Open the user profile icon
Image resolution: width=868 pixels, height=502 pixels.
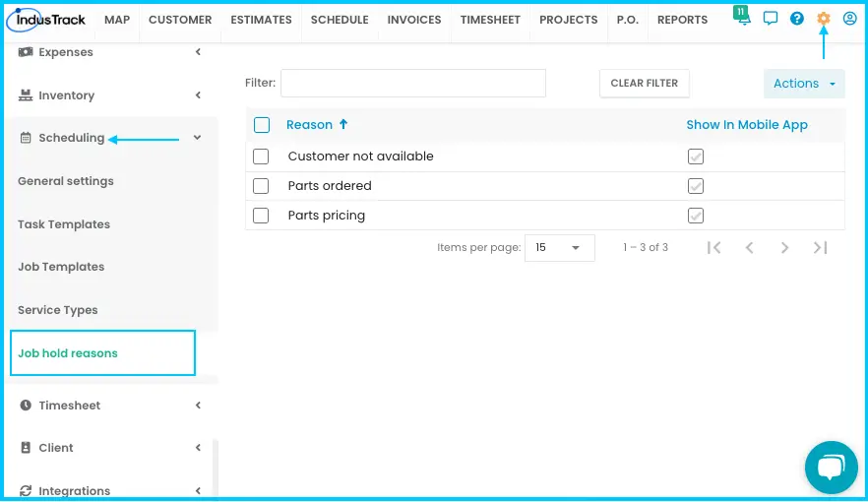point(849,19)
